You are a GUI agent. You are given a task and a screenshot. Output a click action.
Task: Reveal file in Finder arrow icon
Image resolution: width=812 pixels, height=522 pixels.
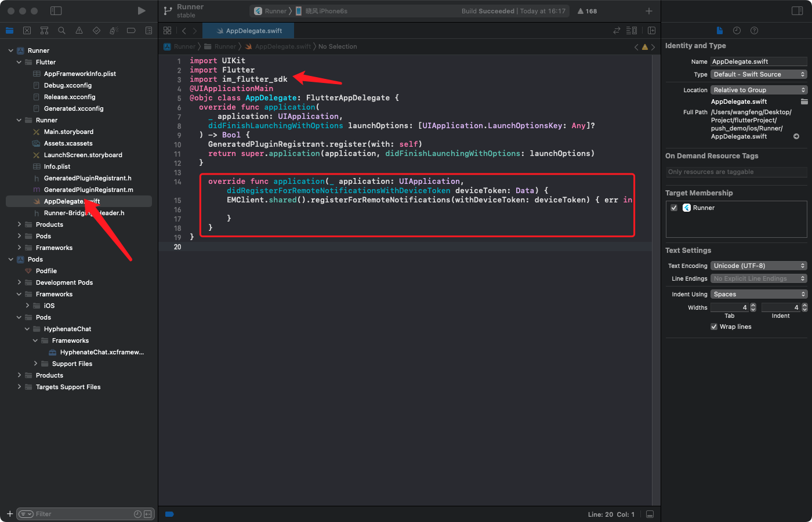796,137
